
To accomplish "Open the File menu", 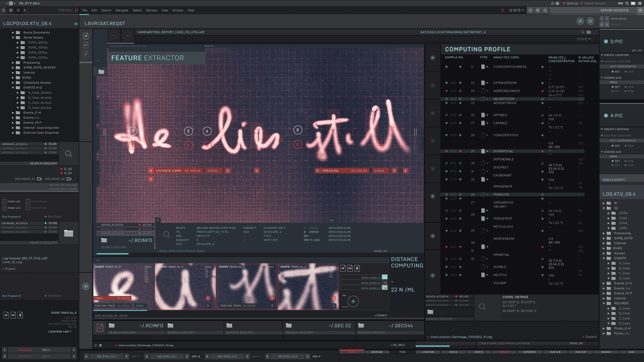I will coord(85,10).
